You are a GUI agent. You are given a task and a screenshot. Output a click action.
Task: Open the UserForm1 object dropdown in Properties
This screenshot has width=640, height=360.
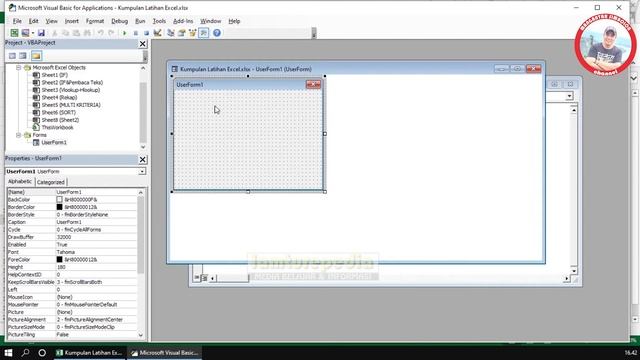(x=142, y=171)
